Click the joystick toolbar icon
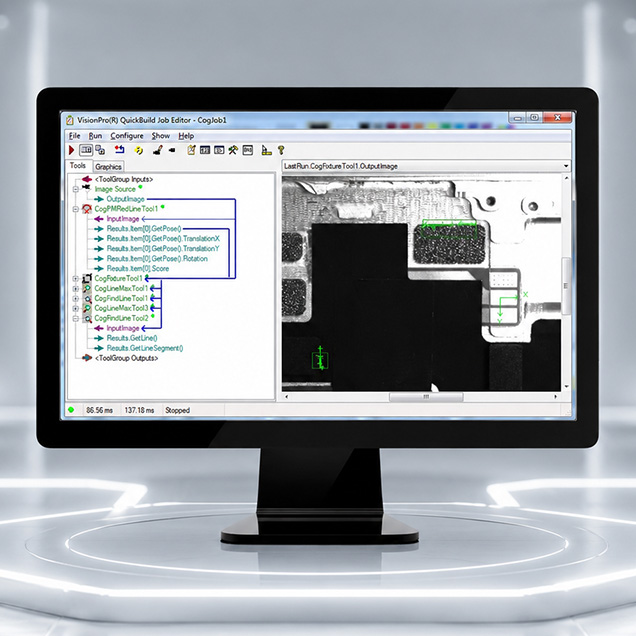This screenshot has height=636, width=636. coord(157,150)
